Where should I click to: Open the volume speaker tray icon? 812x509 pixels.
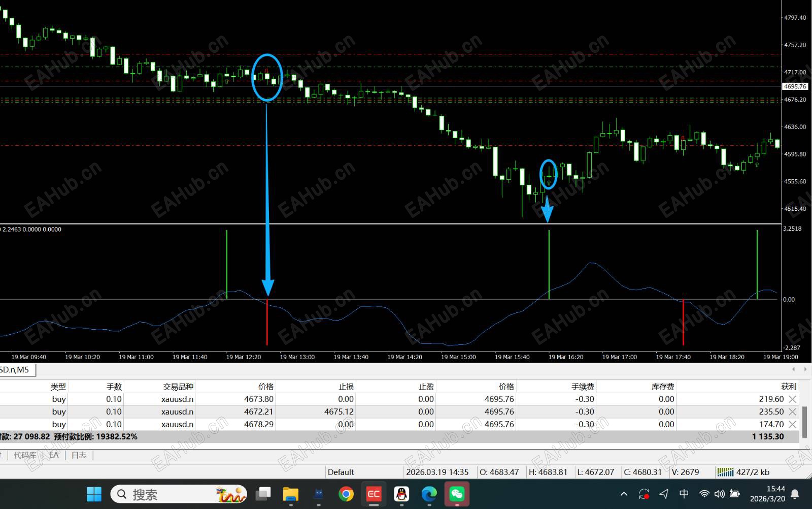click(719, 494)
